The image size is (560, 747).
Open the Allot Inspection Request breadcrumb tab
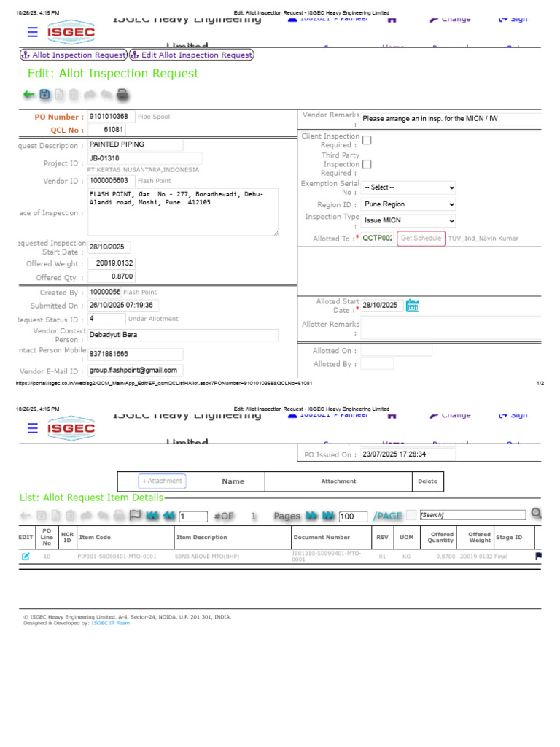pos(74,55)
